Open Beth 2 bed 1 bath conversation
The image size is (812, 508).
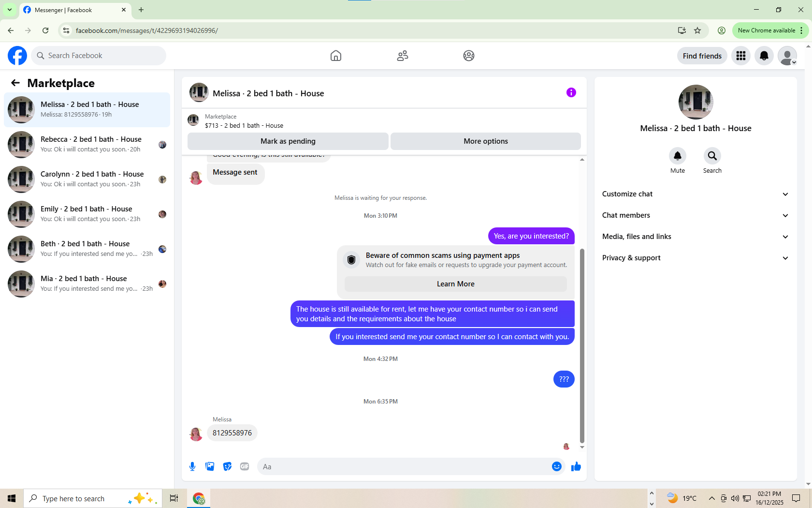click(87, 249)
